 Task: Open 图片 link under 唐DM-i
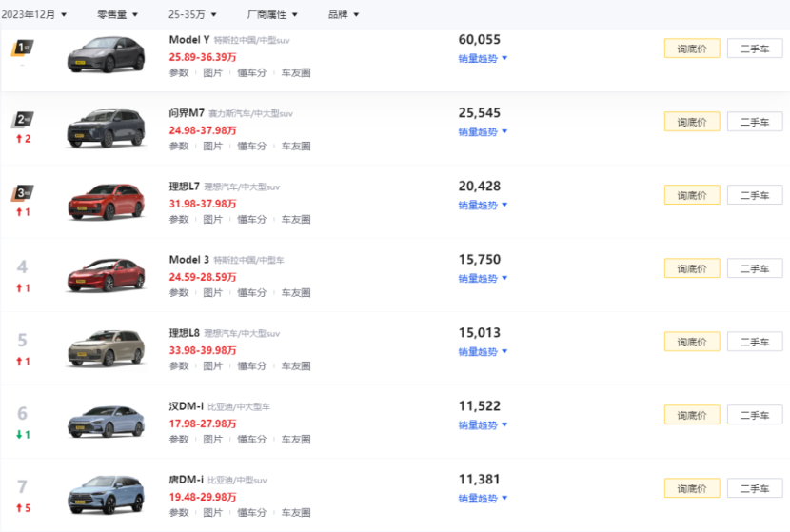tap(212, 513)
